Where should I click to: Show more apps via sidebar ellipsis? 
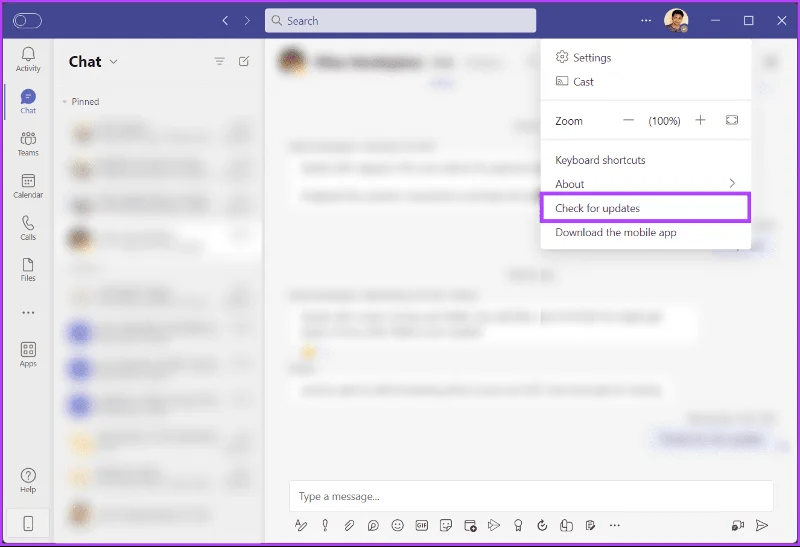coord(28,312)
